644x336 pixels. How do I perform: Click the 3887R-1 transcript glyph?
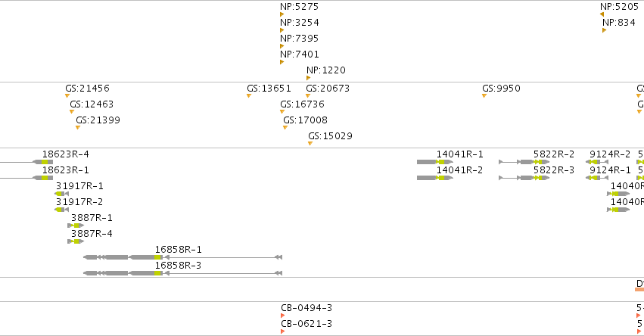(x=76, y=226)
